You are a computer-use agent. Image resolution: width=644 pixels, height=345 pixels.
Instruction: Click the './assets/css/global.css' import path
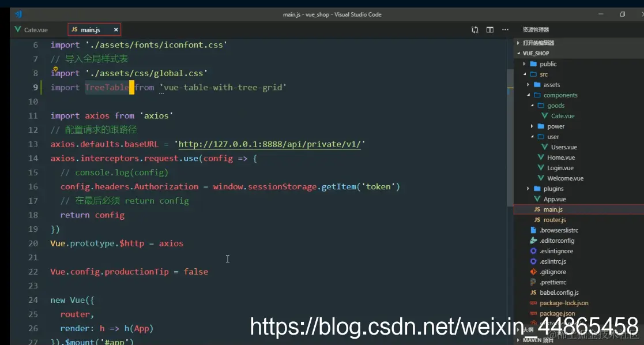tap(146, 73)
